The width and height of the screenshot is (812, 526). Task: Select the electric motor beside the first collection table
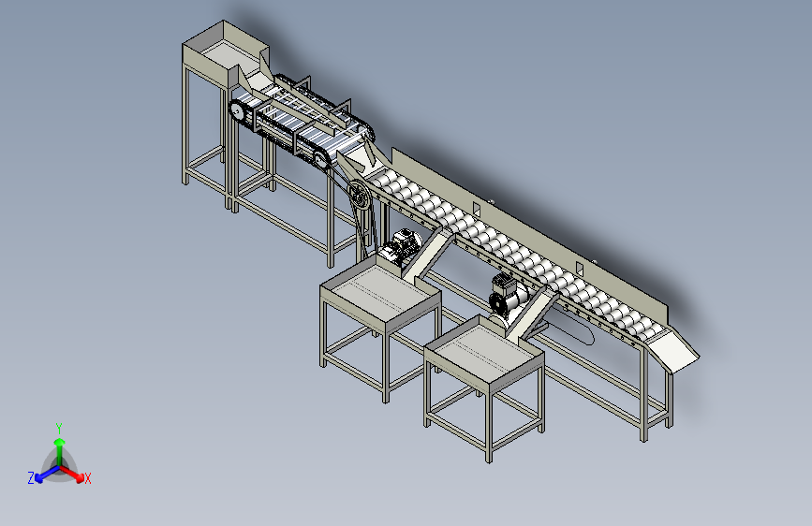401,246
